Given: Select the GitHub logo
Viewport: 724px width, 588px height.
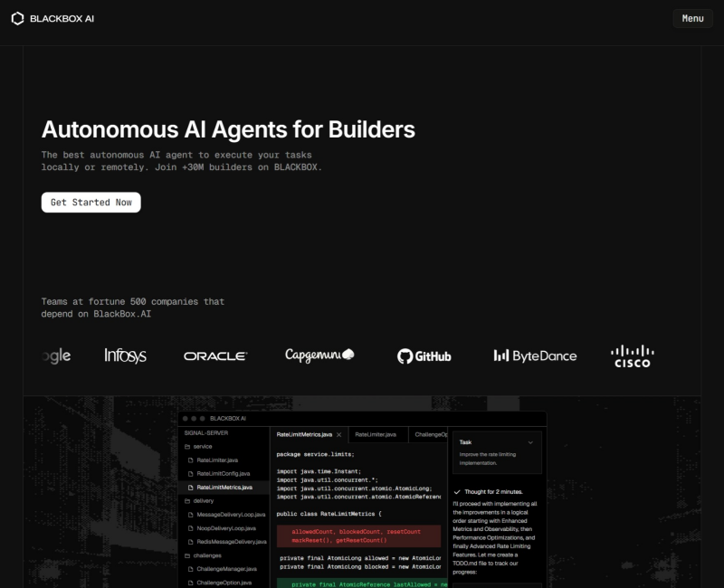Looking at the screenshot, I should pyautogui.click(x=424, y=356).
